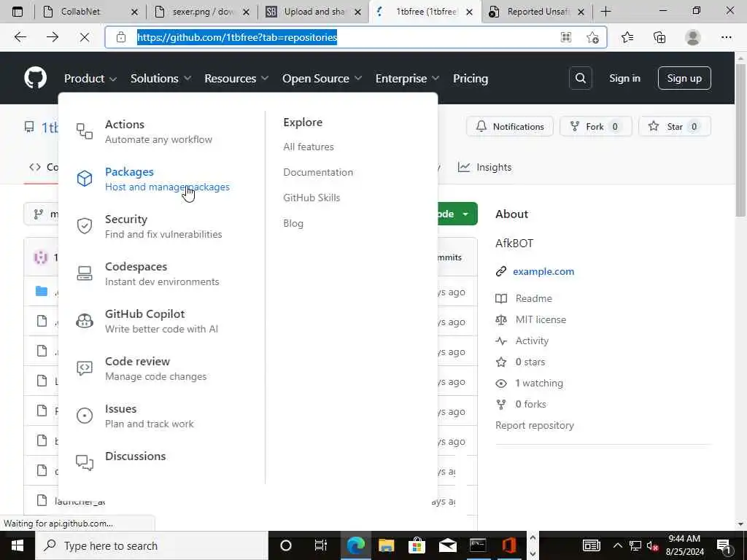Open the Blog link
The image size is (747, 560).
(x=293, y=223)
